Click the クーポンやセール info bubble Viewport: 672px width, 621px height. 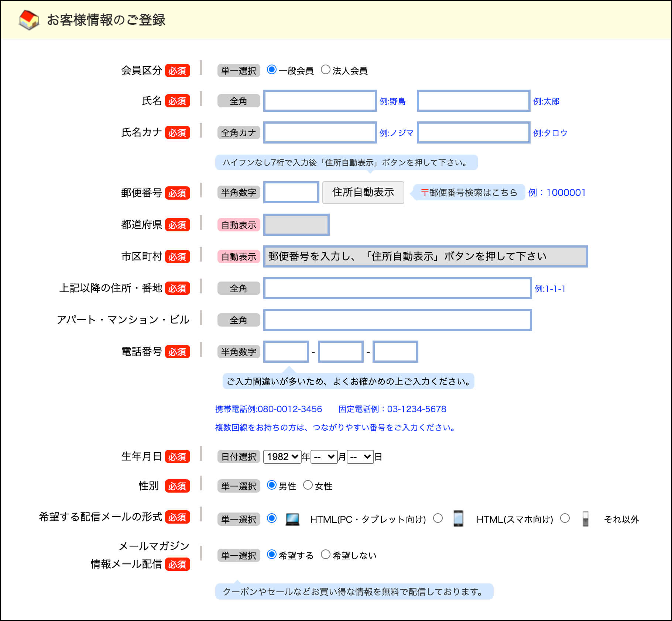click(x=354, y=591)
